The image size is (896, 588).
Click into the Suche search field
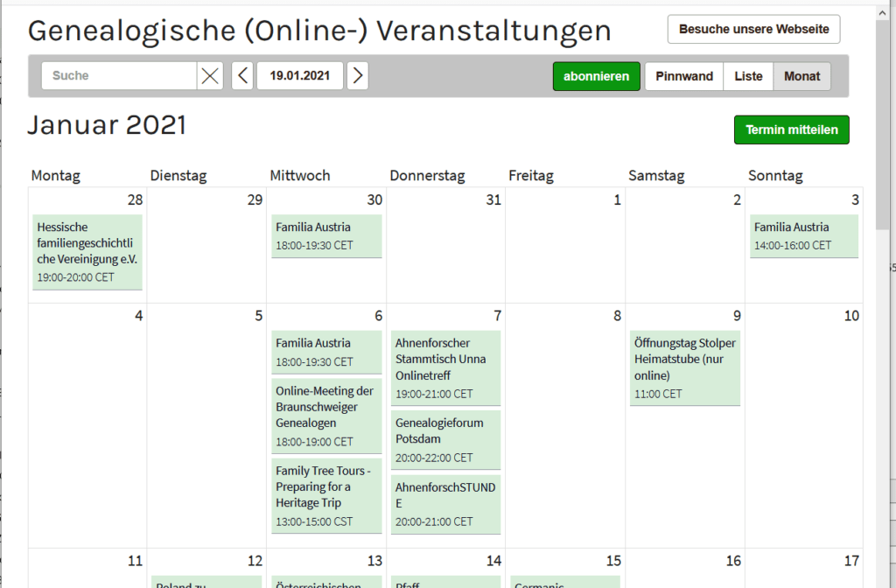[x=119, y=76]
